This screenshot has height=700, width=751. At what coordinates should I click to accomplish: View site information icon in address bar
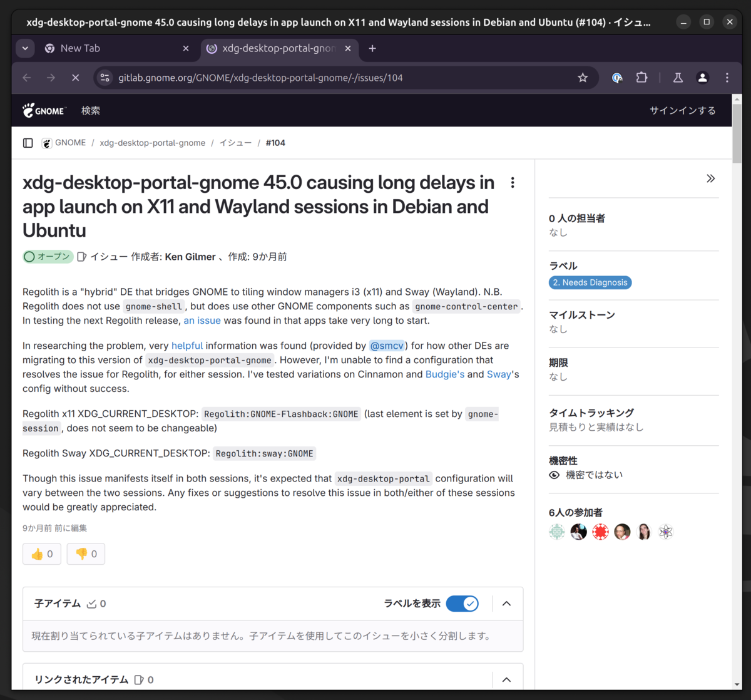pos(105,78)
